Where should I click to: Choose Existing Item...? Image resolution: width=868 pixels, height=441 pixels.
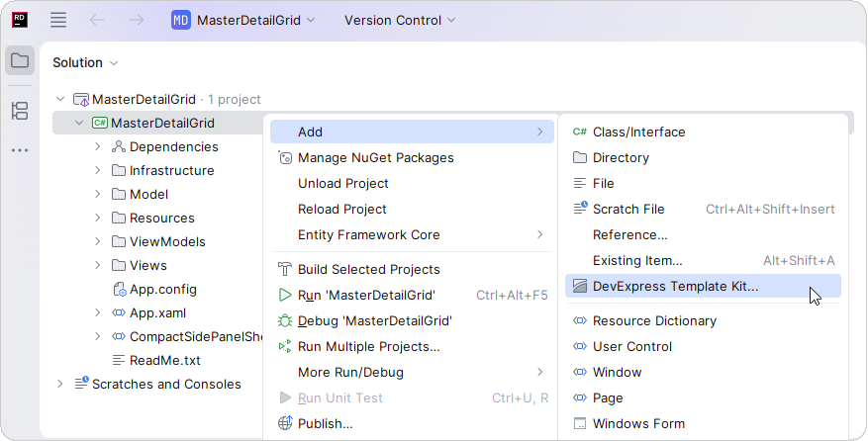pyautogui.click(x=703, y=261)
